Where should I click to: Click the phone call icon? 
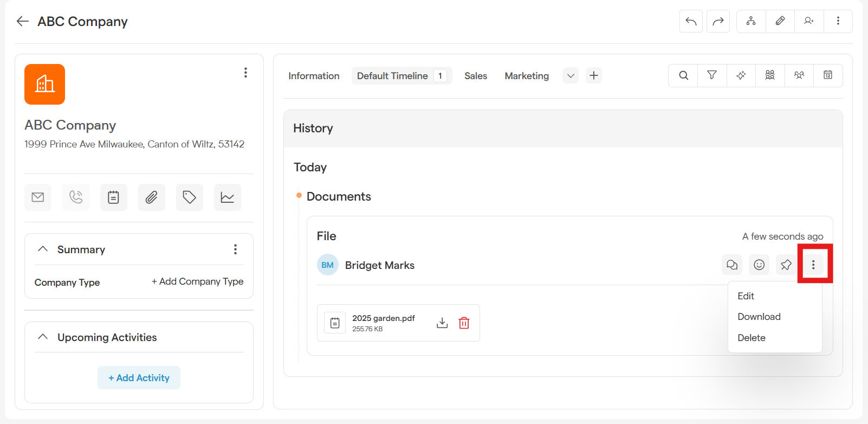[x=76, y=197]
